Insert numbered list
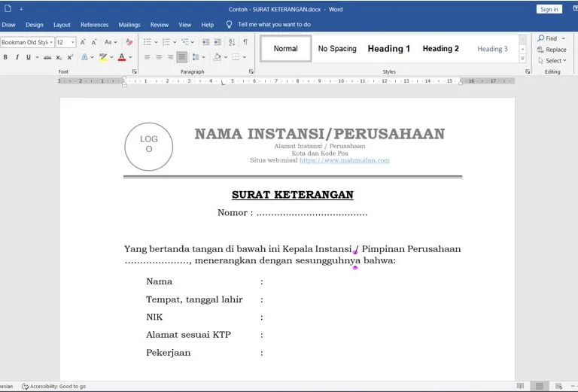 (x=166, y=42)
